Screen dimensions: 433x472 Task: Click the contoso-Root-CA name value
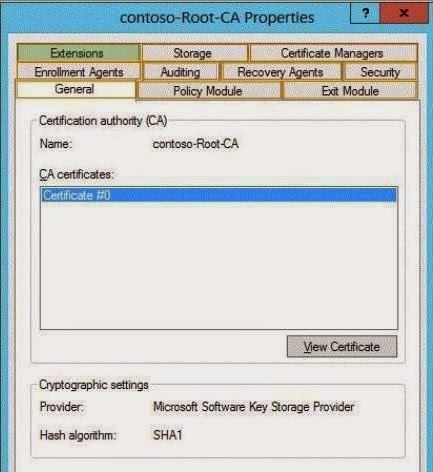196,144
